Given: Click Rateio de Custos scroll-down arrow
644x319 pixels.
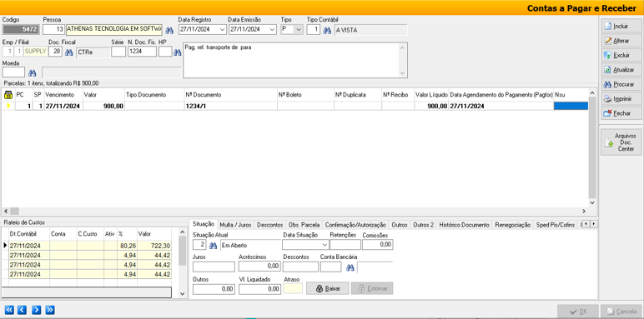Looking at the screenshot, I should tap(183, 293).
